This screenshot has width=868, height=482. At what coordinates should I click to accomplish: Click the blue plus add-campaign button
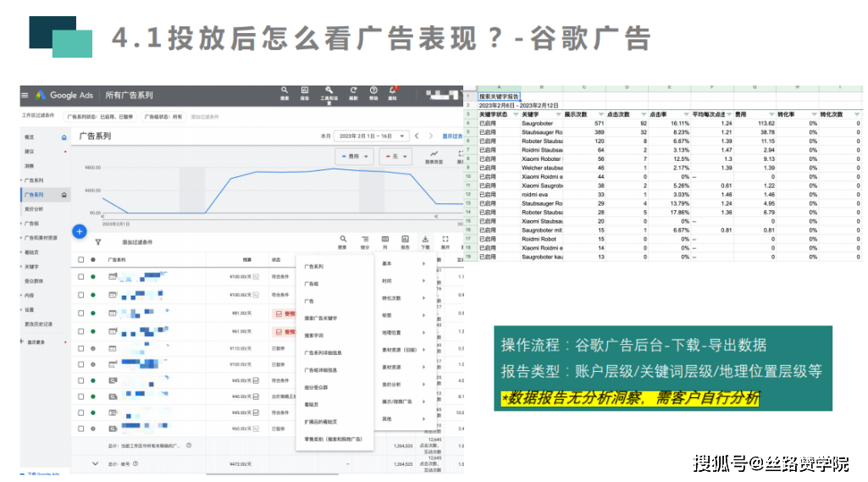tap(79, 230)
